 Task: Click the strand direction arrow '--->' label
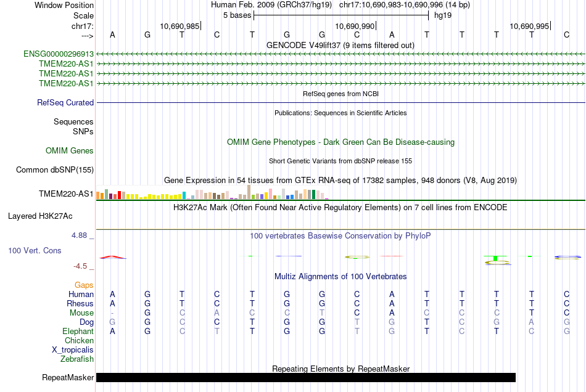click(x=87, y=36)
